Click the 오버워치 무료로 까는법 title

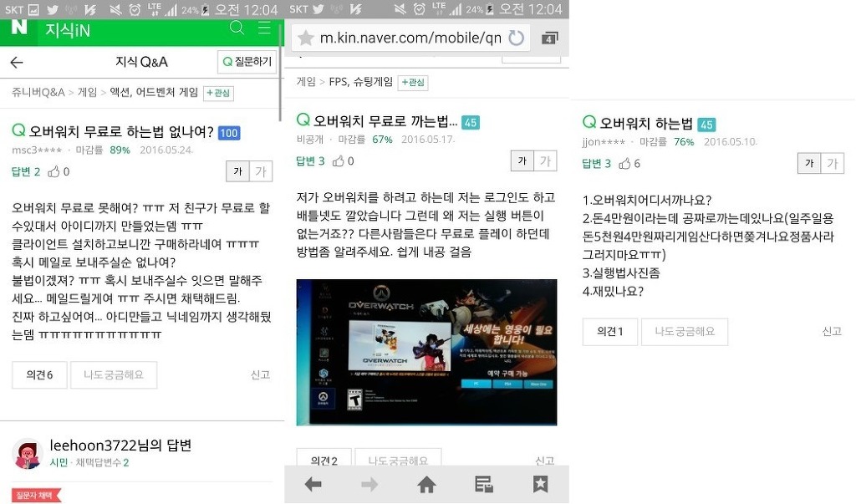(385, 121)
